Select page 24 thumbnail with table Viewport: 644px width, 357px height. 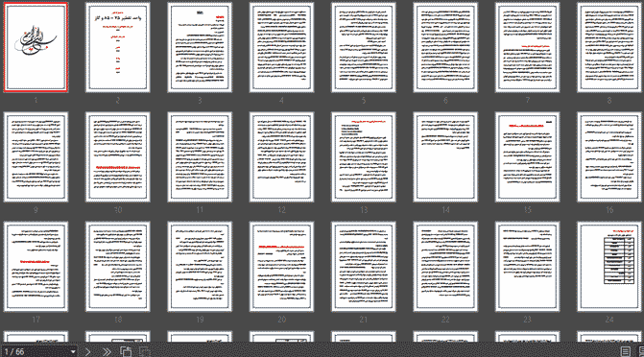pyautogui.click(x=609, y=267)
